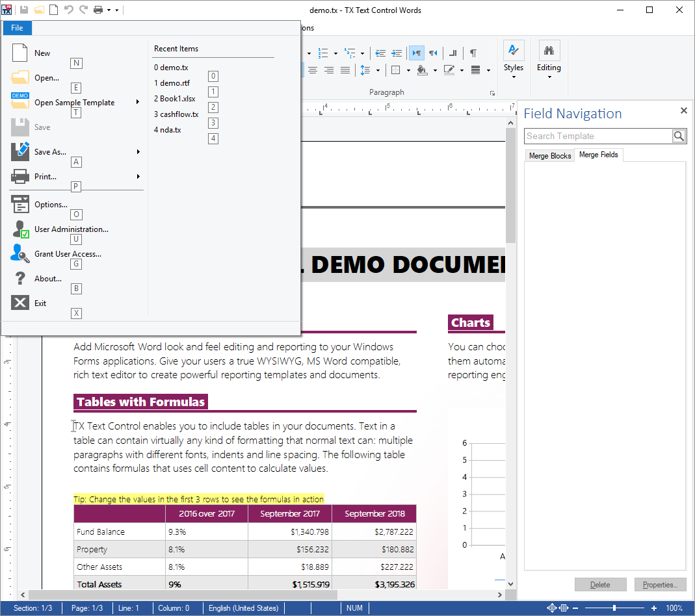The height and width of the screenshot is (616, 695).
Task: Click the Undo icon
Action: [x=69, y=9]
